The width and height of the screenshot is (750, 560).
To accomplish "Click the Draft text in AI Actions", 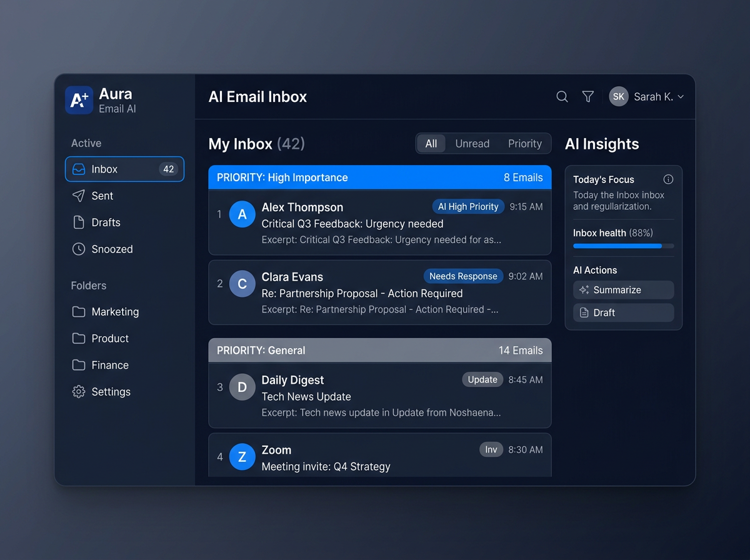I will (x=604, y=312).
